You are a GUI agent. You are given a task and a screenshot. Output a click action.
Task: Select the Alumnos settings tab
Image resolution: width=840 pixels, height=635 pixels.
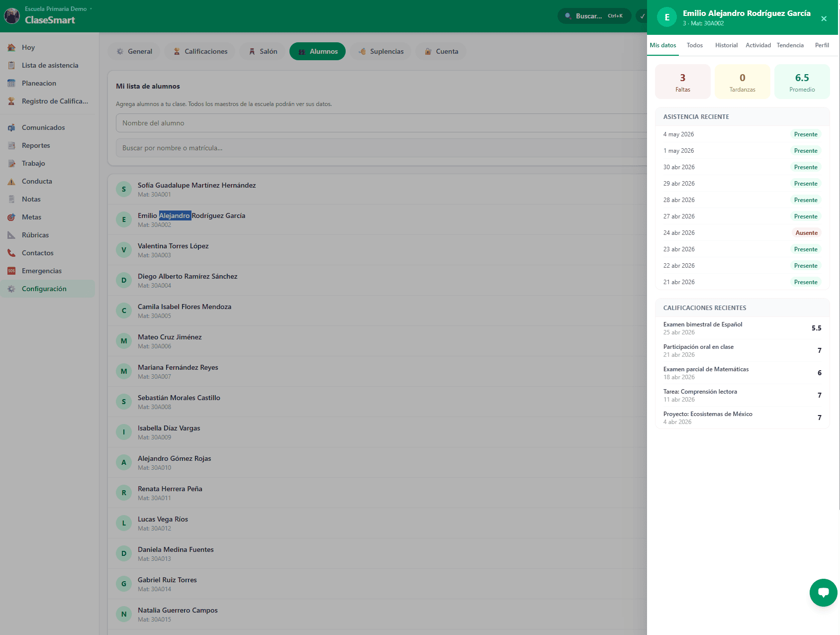(317, 51)
